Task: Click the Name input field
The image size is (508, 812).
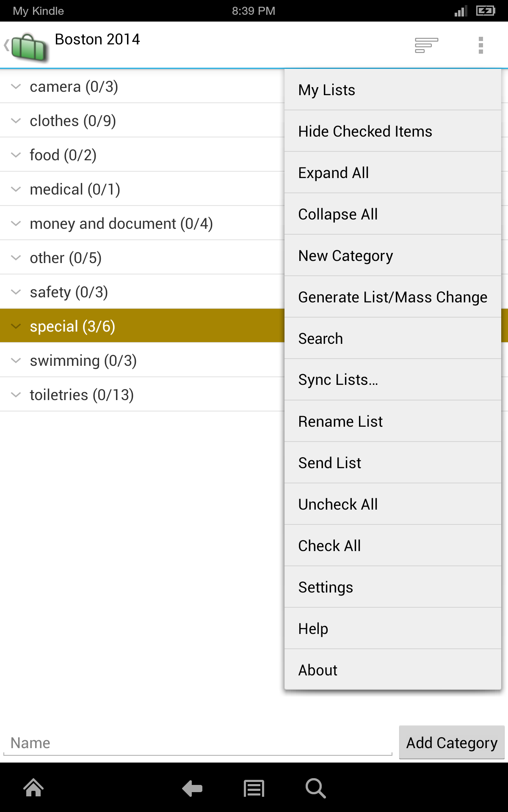Action: click(x=169, y=743)
